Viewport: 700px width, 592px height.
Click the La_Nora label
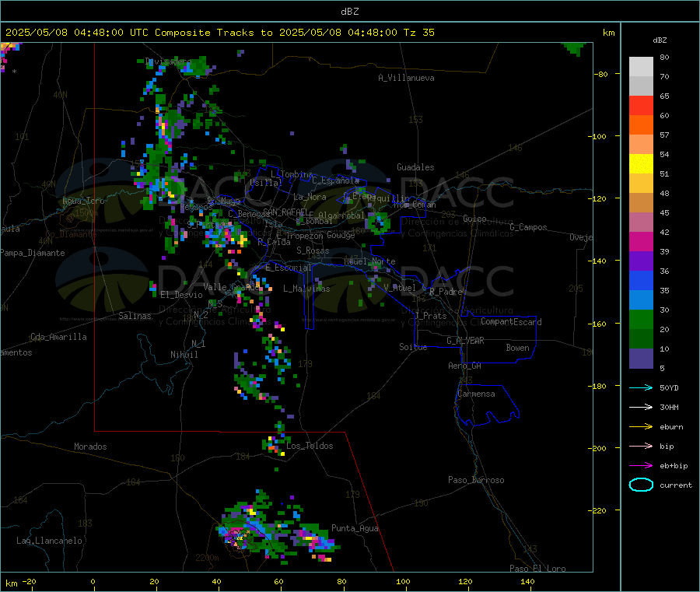point(310,197)
